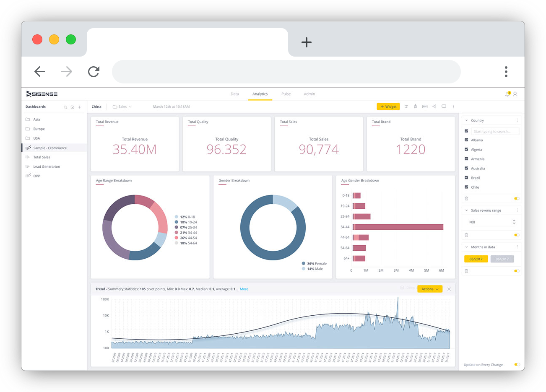Viewport: 546px width, 392px height.
Task: Click the yellow + Widget button
Action: (x=388, y=106)
